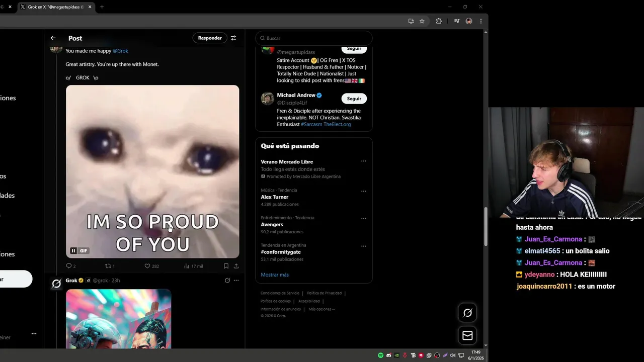
Task: Open Política de cookies link
Action: (x=276, y=301)
